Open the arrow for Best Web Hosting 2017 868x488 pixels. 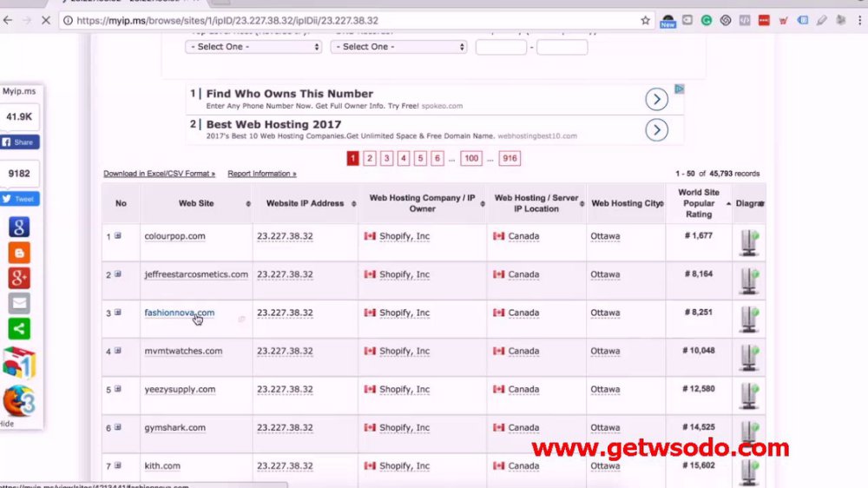(656, 130)
